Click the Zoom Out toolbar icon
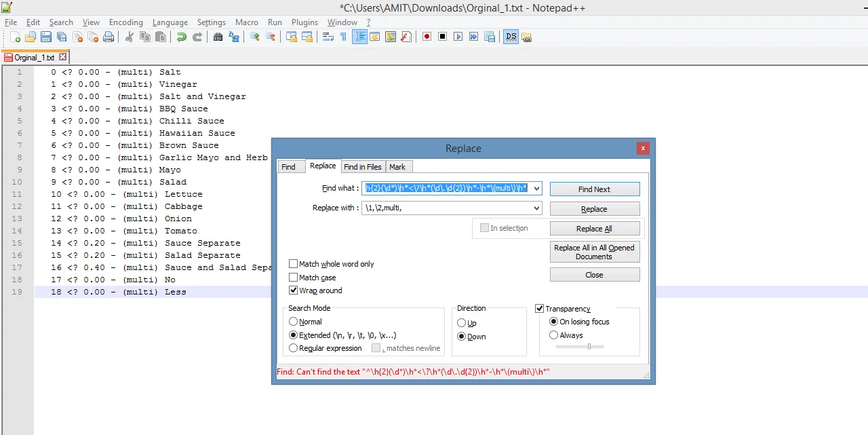Screen dimensions: 868x435 coord(271,37)
